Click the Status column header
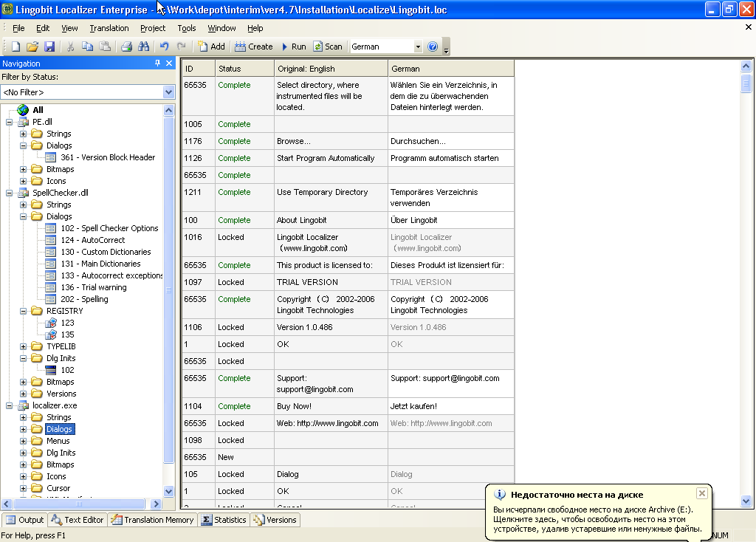 (244, 69)
